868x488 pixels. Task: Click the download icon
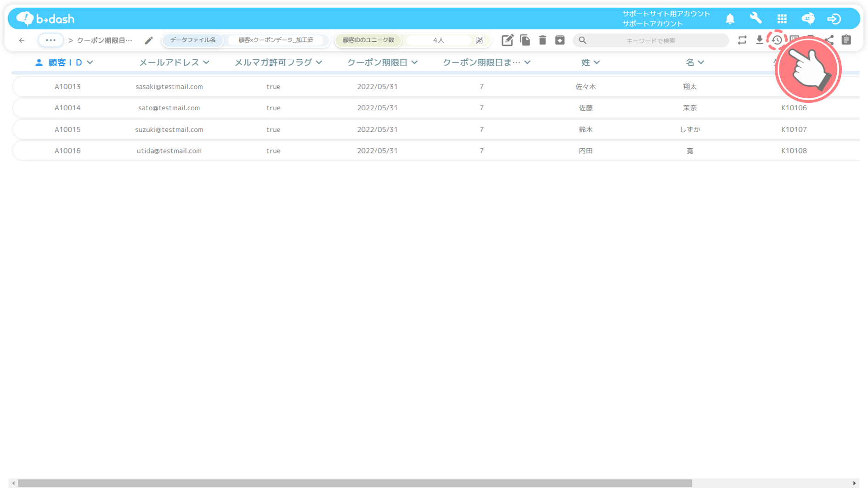click(x=759, y=40)
